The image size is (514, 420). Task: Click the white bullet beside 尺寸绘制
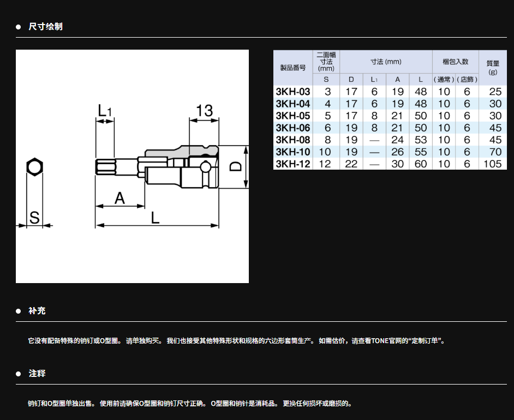18,27
